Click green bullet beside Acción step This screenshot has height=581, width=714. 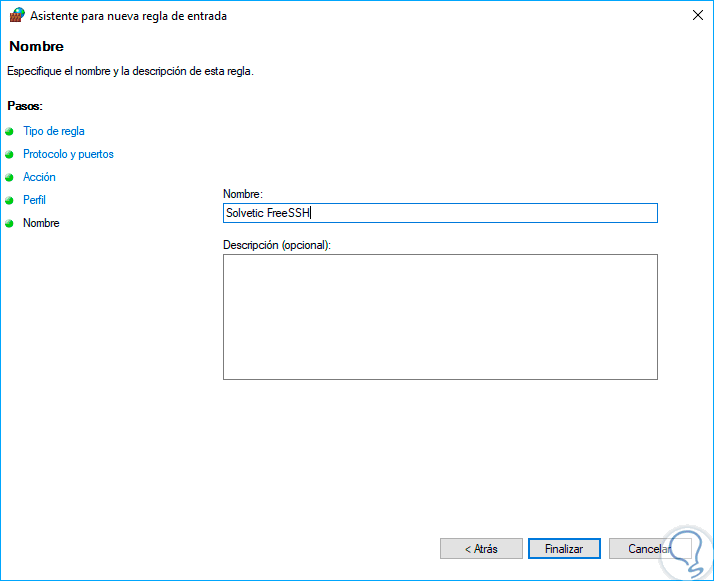click(x=10, y=177)
